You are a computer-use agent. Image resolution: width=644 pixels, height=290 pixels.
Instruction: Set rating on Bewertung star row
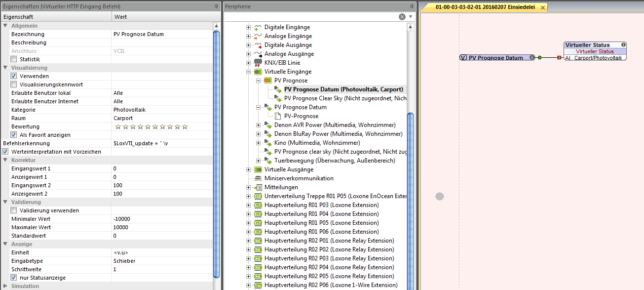coord(152,126)
